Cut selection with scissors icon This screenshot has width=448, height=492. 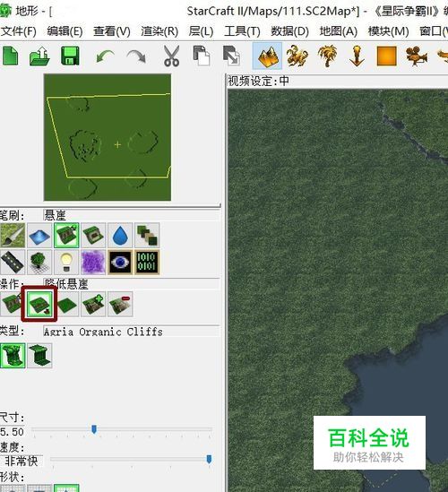pyautogui.click(x=172, y=56)
